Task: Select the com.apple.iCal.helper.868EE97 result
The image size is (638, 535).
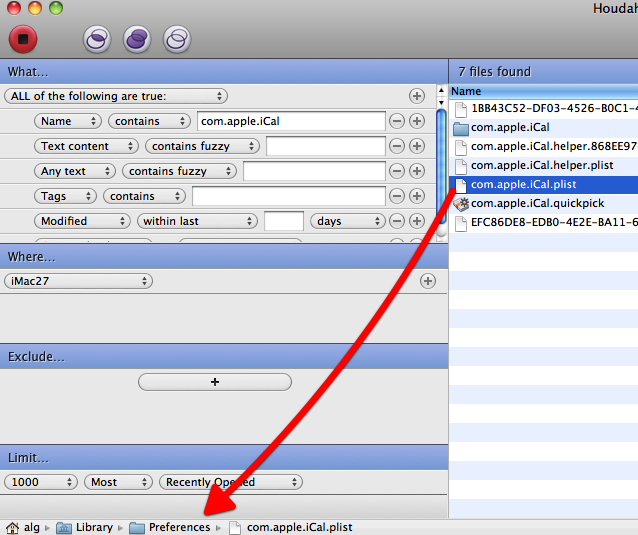Action: coord(544,146)
